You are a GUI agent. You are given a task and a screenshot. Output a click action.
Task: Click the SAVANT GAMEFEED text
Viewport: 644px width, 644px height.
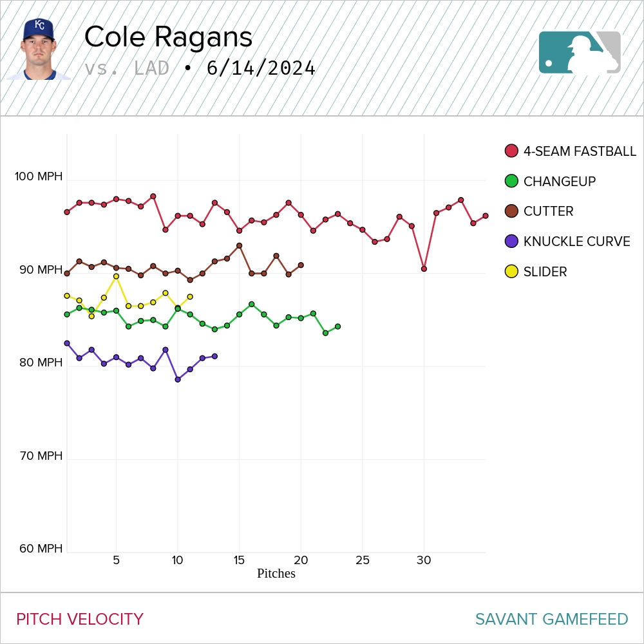(x=551, y=619)
